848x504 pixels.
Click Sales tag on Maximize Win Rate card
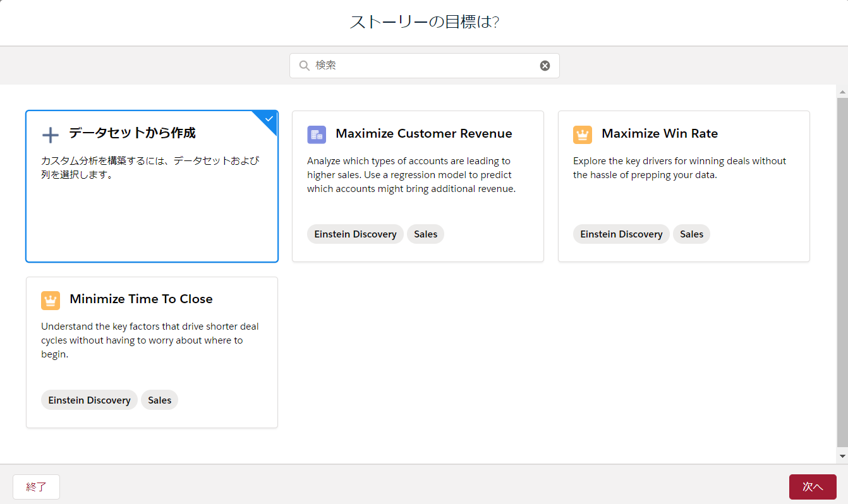click(691, 234)
